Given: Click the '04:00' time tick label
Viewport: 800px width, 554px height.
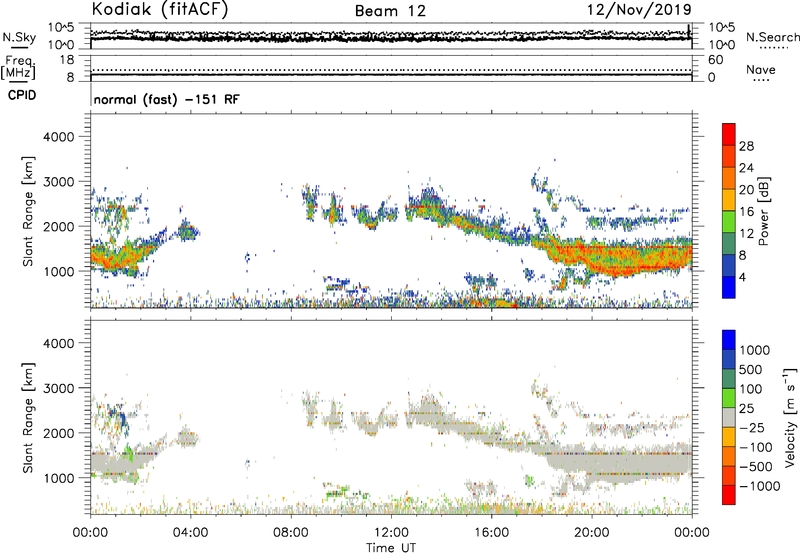Looking at the screenshot, I should 190,533.
